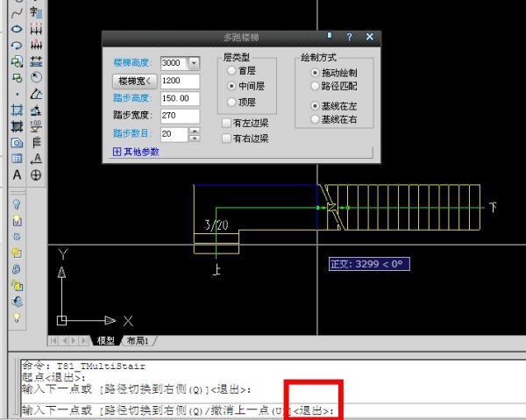Screen dimensions: 526x420
Task: Go to last layout tab arrow
Action: point(84,341)
